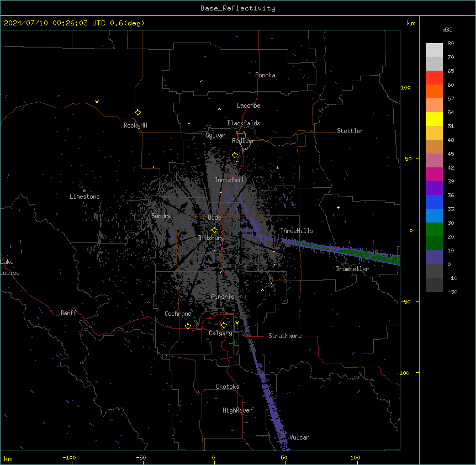Screen dimensions: 476x465
Task: Pick the magenta swatch in the dBZ scale
Action: coord(434,174)
